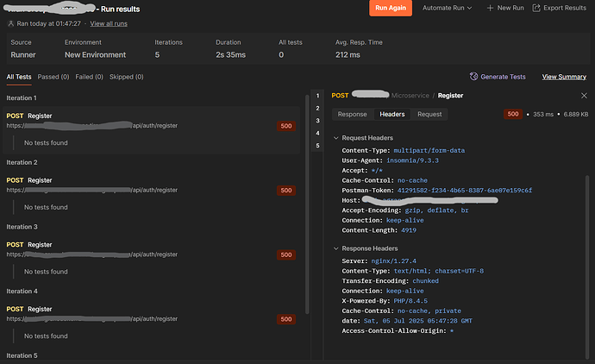Click the gzip, deflate, br Accept-Encoding value

tap(436, 210)
